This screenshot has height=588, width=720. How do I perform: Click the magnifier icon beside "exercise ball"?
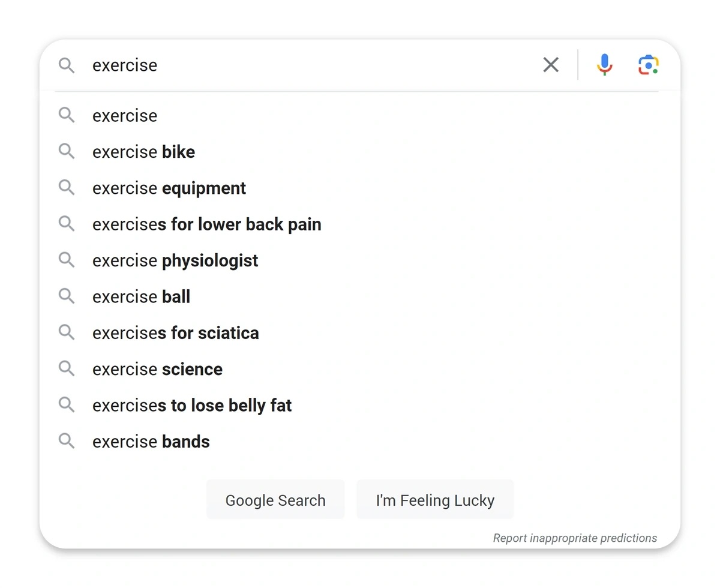[x=67, y=296]
